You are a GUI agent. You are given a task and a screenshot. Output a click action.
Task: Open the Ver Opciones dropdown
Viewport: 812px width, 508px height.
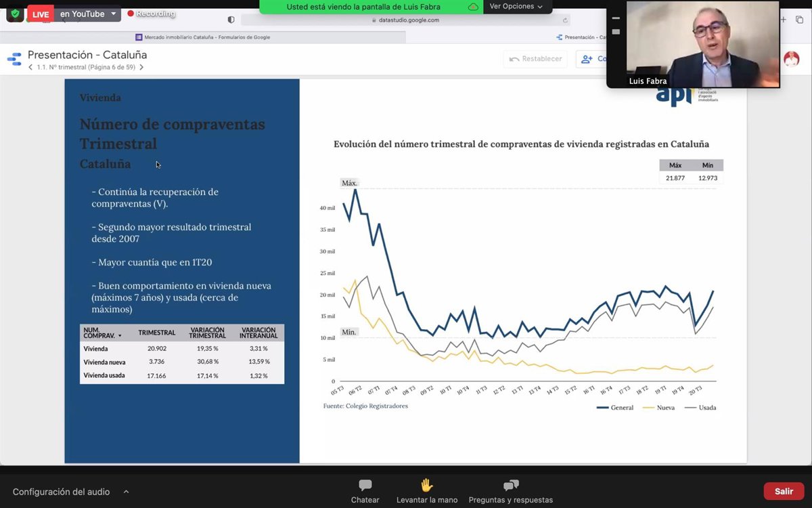tap(516, 7)
